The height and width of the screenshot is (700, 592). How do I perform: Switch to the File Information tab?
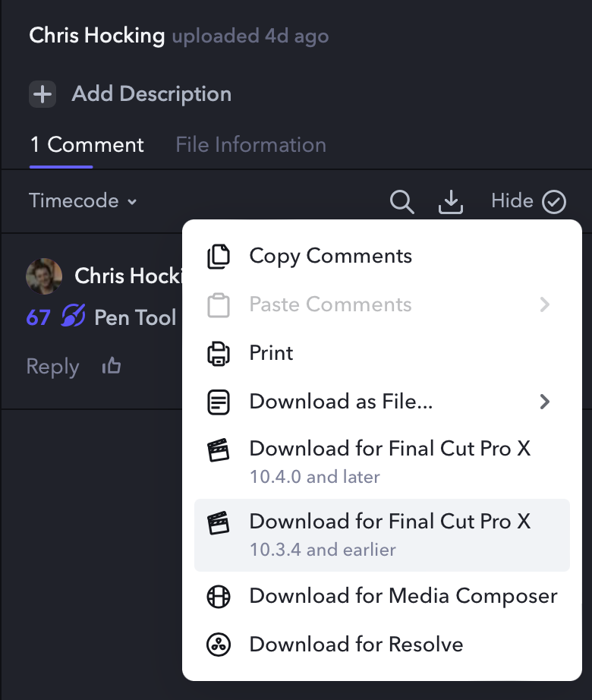click(250, 145)
